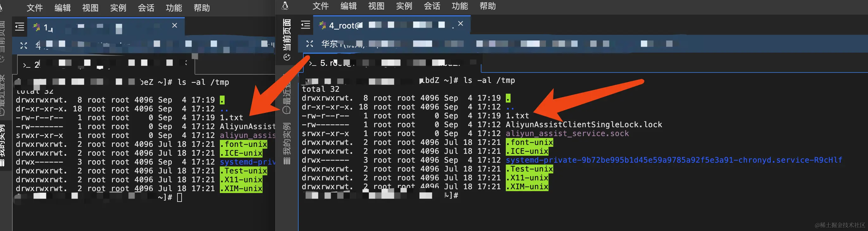
Task: Click 'ls -al /tmp' command in left terminal
Action: coord(203,82)
